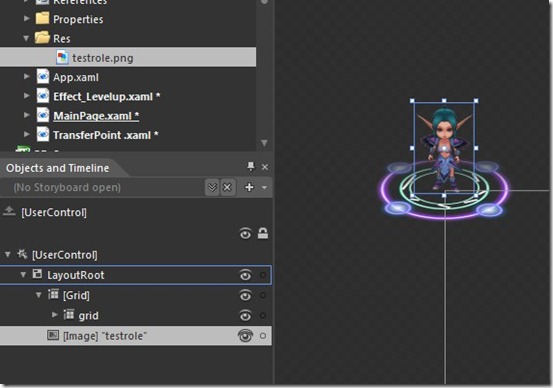Select [Grid] in object tree
The width and height of the screenshot is (553, 388).
click(x=76, y=295)
